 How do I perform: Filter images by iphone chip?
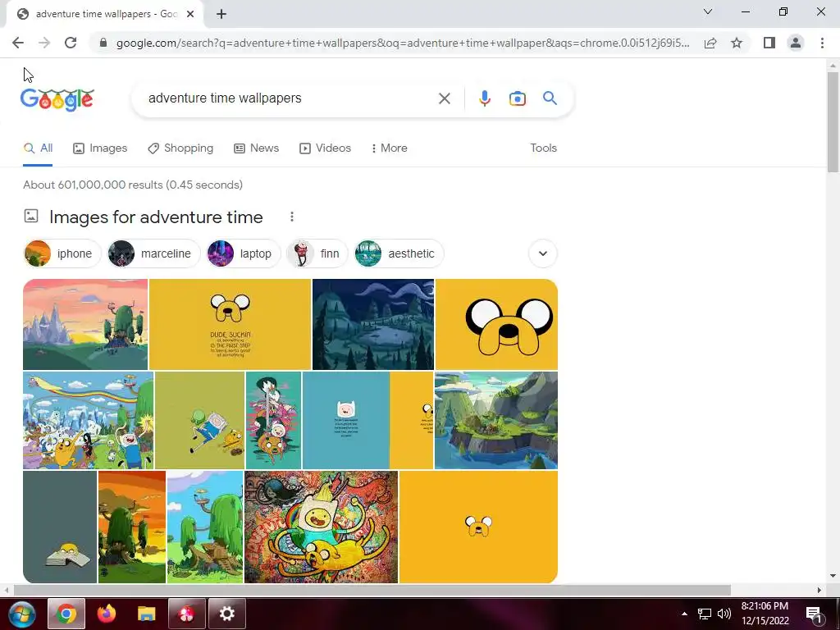tap(62, 253)
